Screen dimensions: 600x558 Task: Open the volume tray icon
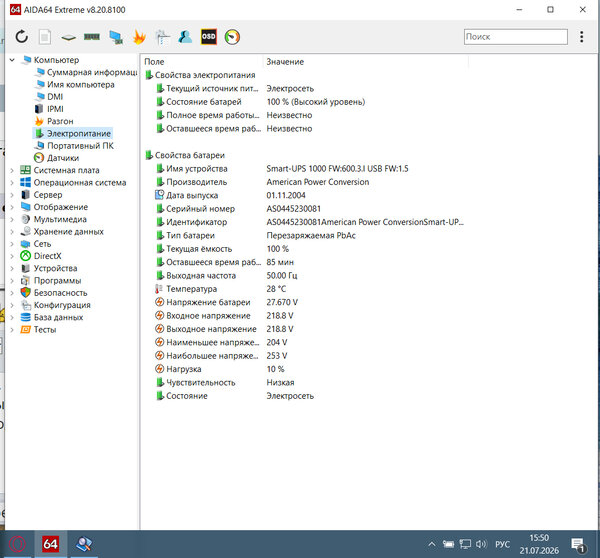(x=481, y=544)
